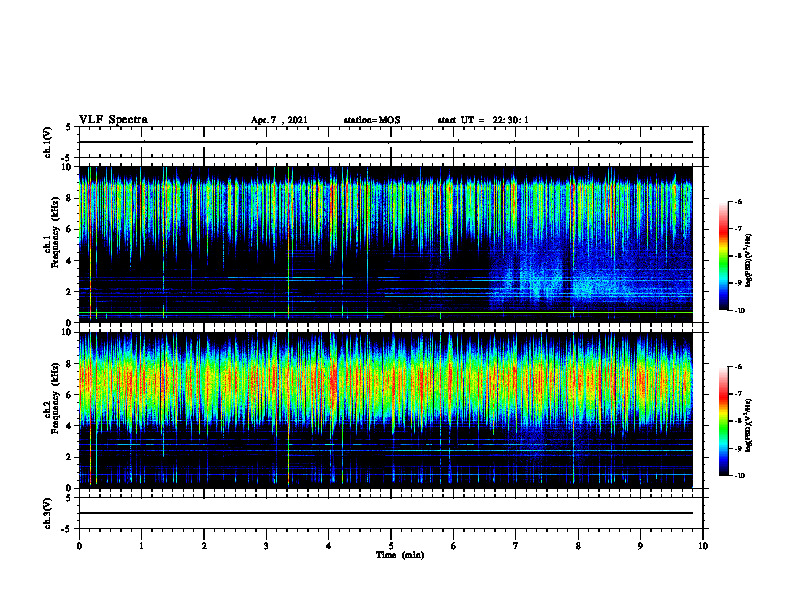Click the ch.1 colorbar log(PSD) unit label

pos(749,260)
